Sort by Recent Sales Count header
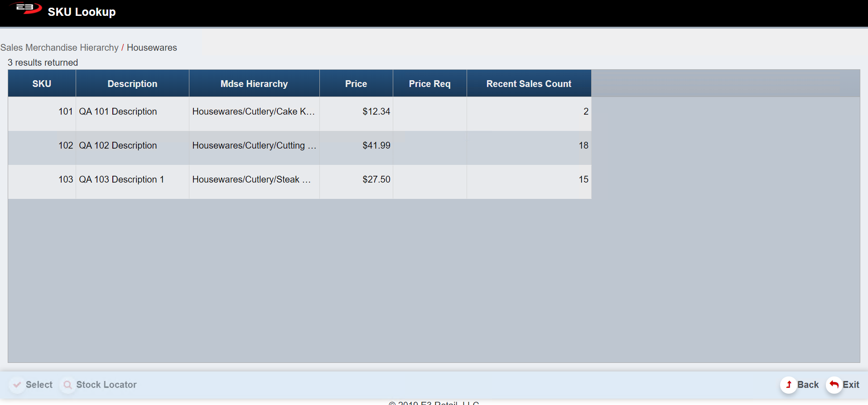868x405 pixels. click(x=529, y=84)
